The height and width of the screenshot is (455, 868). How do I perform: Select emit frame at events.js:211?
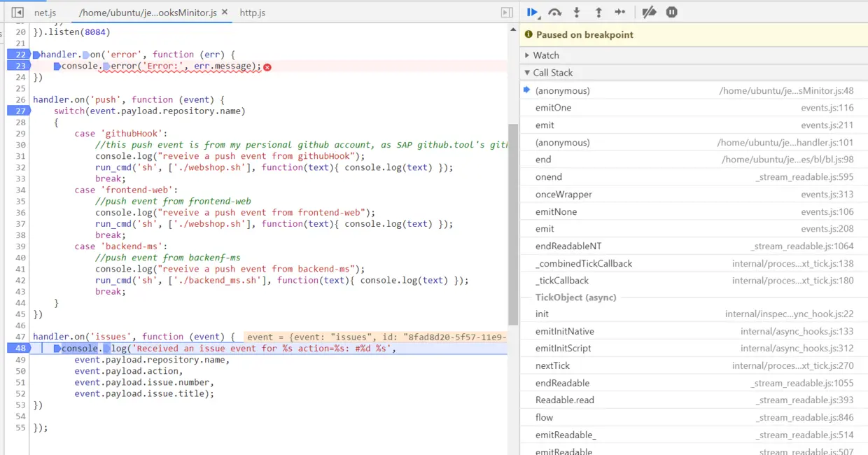(x=694, y=125)
